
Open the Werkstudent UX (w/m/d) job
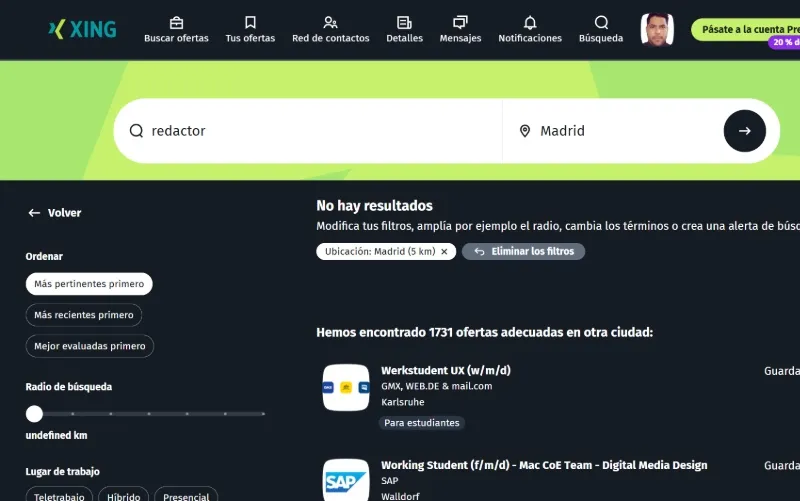(x=446, y=370)
